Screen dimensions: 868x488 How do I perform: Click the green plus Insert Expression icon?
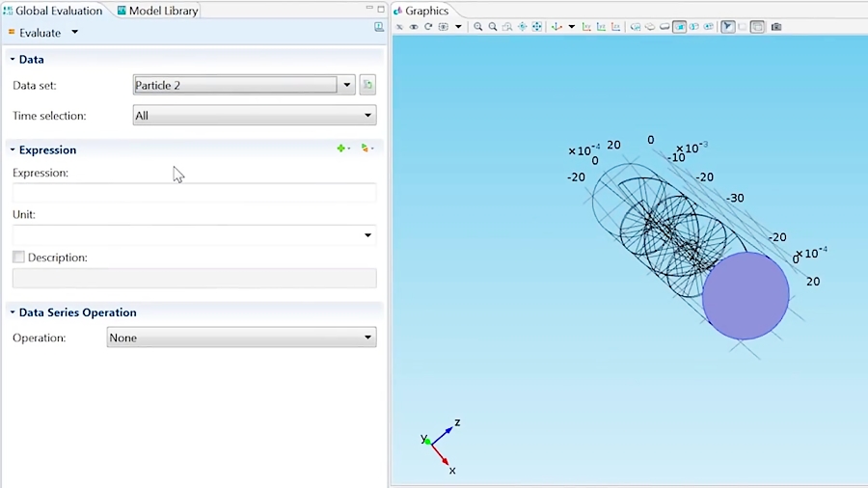tap(343, 149)
